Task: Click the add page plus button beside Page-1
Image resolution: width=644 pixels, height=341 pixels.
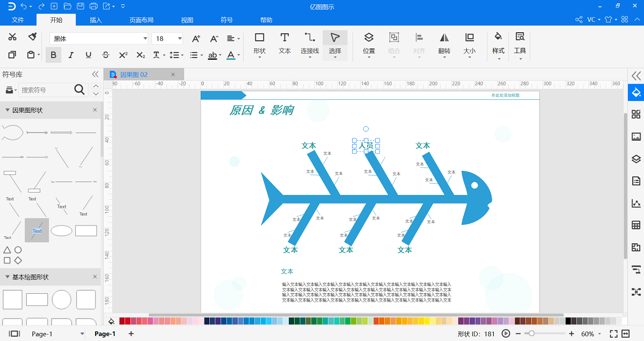Action: click(130, 333)
